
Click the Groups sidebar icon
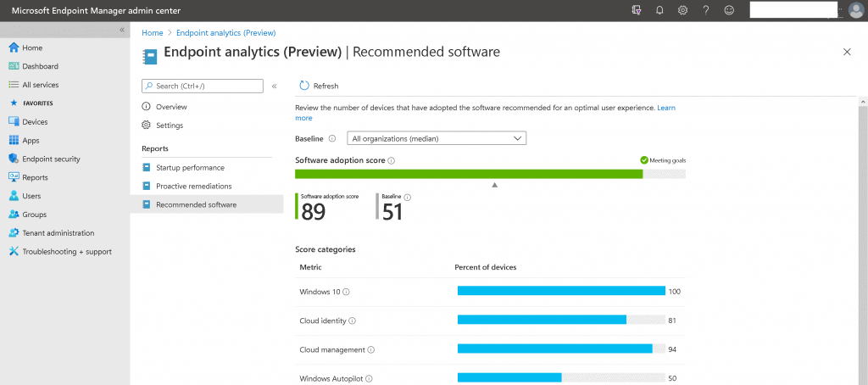point(14,215)
